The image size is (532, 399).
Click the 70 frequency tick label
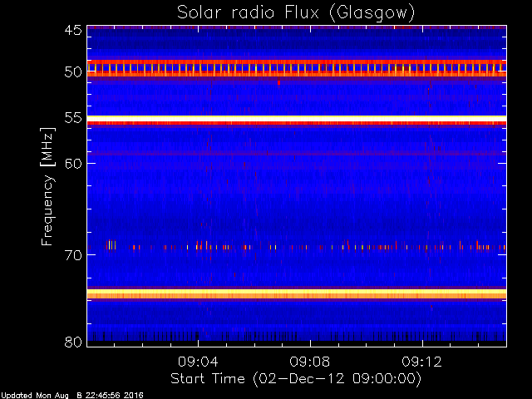click(73, 255)
